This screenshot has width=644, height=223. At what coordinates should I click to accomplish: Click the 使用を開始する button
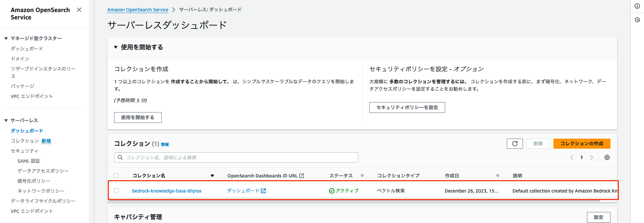[x=138, y=118]
